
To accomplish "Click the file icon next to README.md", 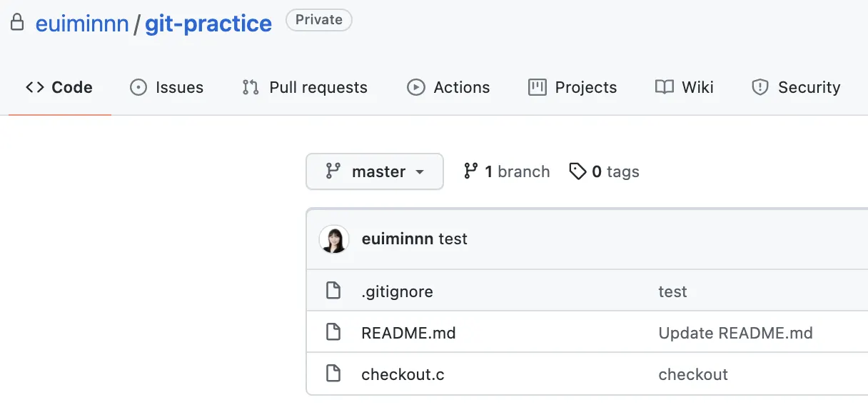I will point(333,332).
